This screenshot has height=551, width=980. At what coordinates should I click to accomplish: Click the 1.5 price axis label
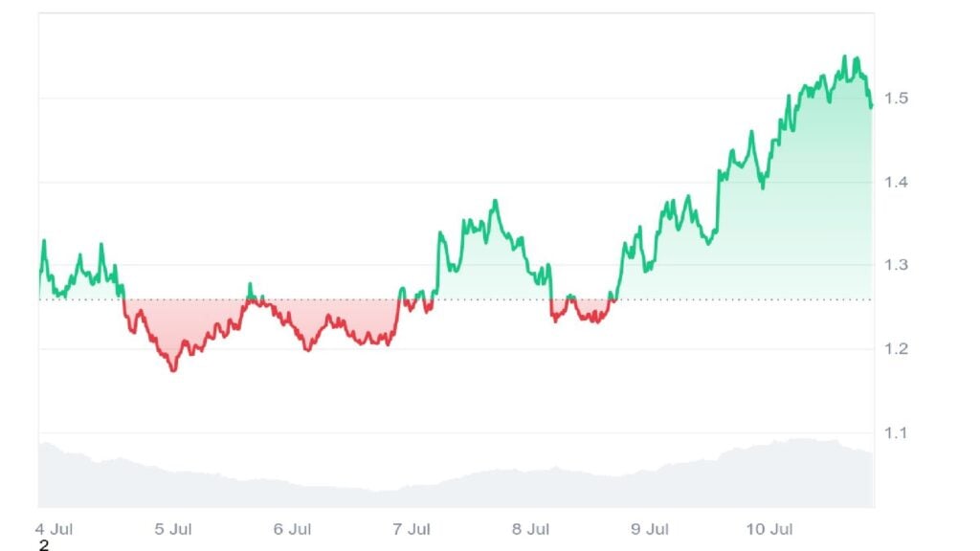(896, 99)
